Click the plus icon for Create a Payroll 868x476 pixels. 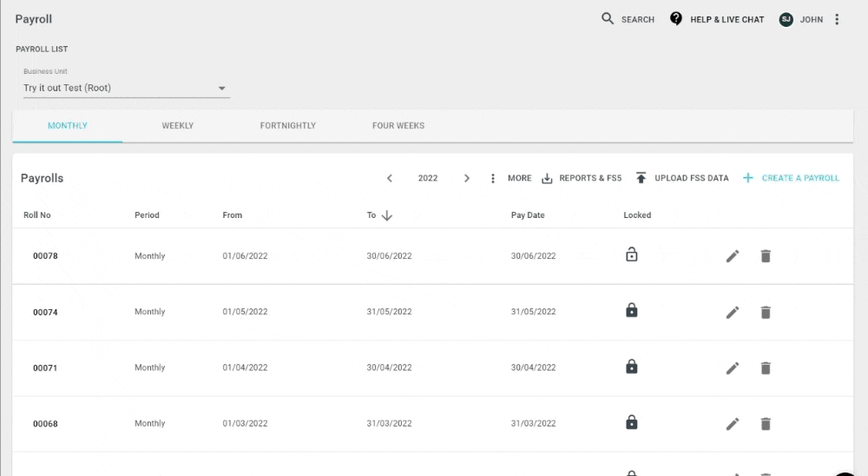(748, 178)
